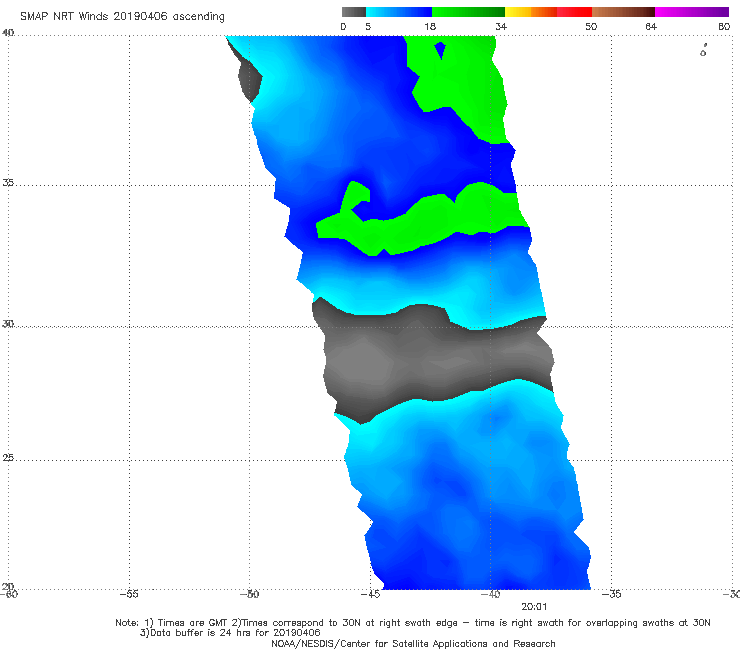Select the brown segment of the color bar
Screen dimensions: 740x650
tap(623, 12)
